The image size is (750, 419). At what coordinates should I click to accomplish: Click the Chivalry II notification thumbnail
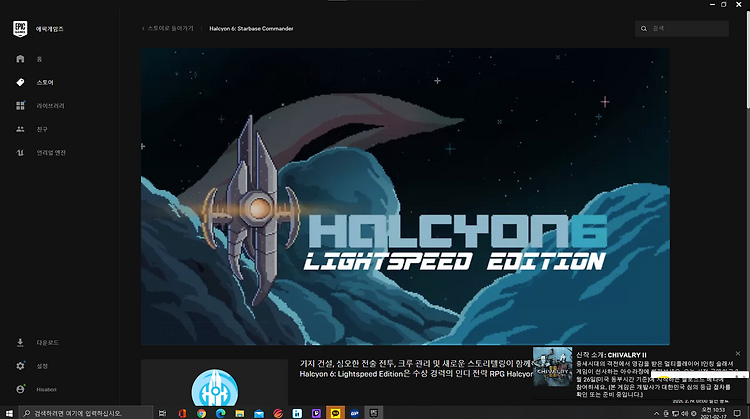[x=552, y=367]
